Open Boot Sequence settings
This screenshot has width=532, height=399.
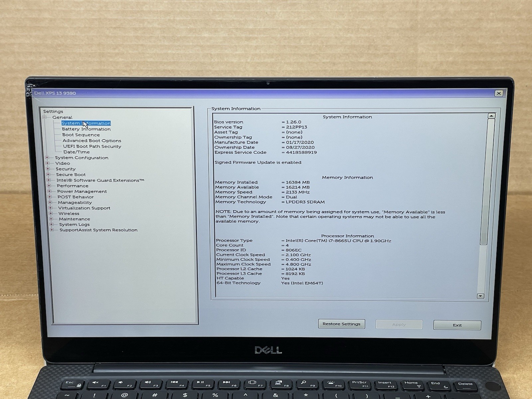(81, 135)
